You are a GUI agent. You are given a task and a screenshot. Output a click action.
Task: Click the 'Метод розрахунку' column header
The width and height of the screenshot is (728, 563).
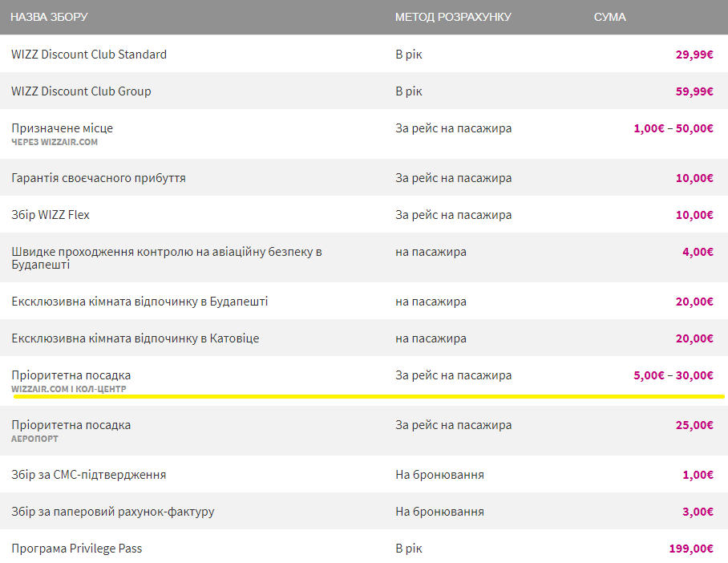(452, 17)
